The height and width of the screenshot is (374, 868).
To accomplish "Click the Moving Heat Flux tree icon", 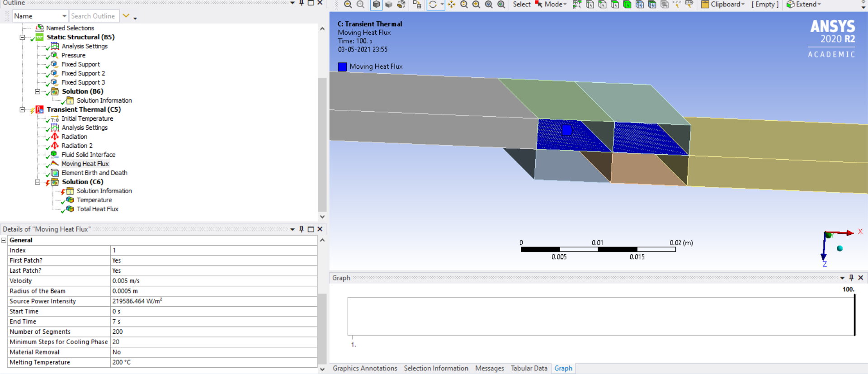I will [54, 164].
